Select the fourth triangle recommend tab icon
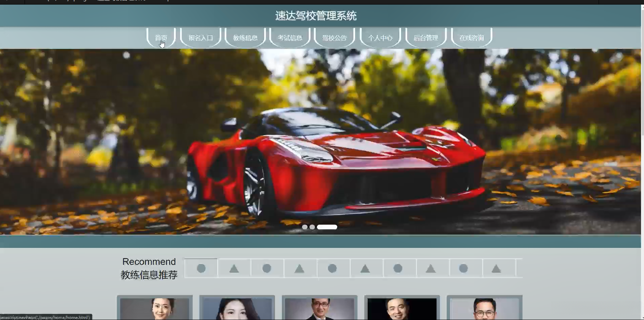The height and width of the screenshot is (320, 644). (431, 268)
